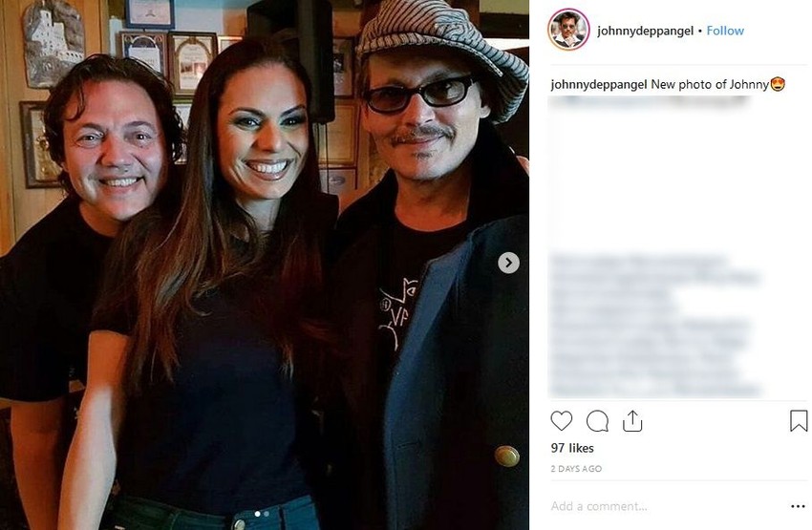Open the 2 DAYS AGO timestamp link

tap(576, 469)
